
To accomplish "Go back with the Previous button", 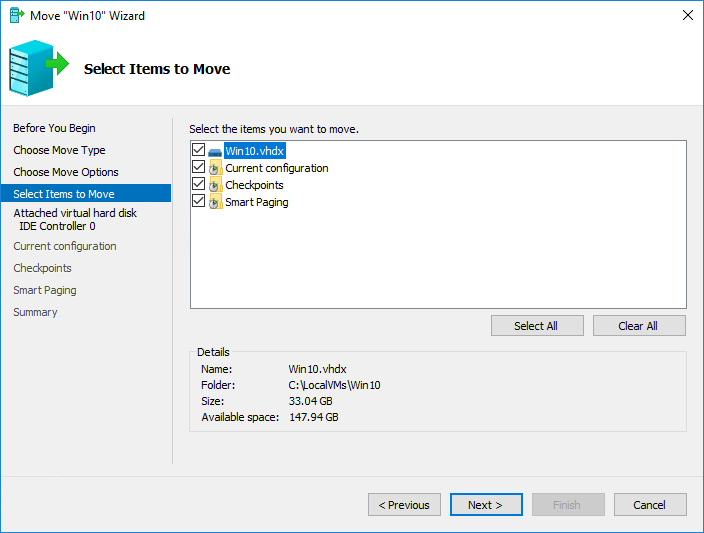I will (404, 505).
